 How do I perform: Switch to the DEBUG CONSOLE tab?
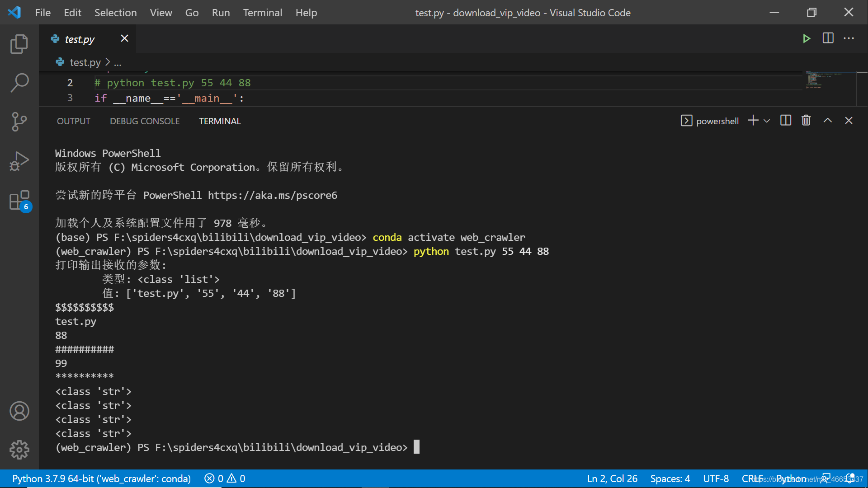click(145, 121)
